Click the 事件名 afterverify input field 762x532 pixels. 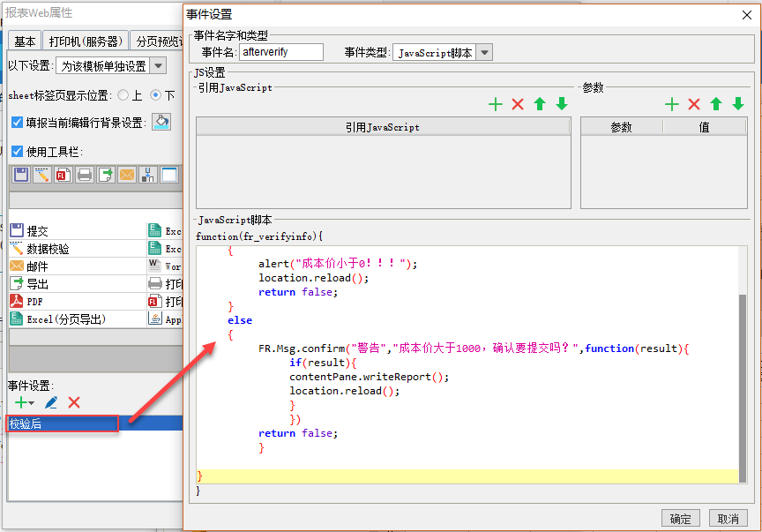280,52
